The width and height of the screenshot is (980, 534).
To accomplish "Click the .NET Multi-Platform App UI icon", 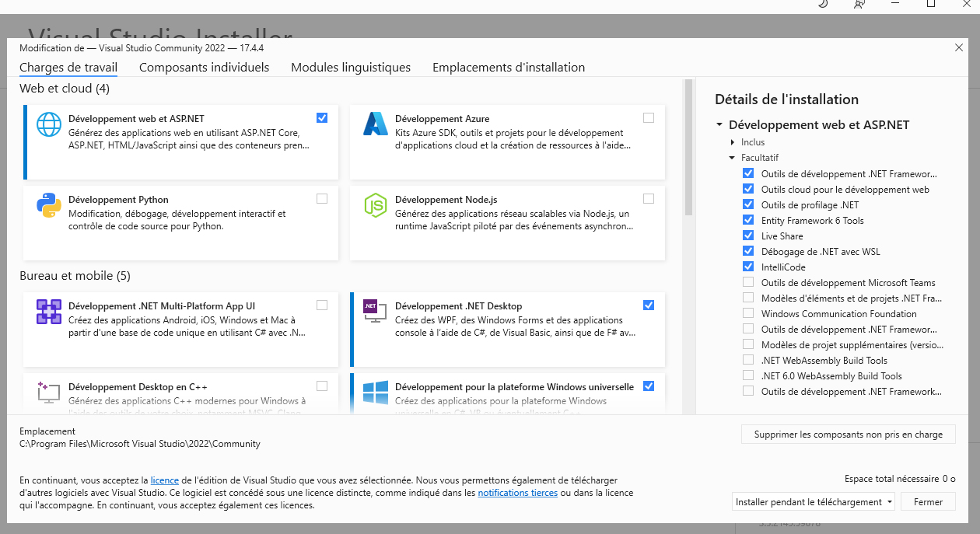I will tap(49, 312).
